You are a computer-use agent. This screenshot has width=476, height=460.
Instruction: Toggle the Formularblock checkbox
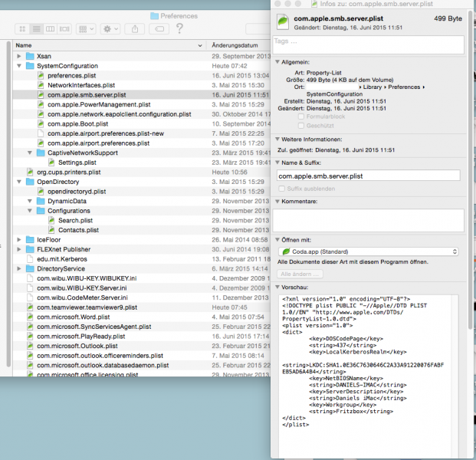300,117
